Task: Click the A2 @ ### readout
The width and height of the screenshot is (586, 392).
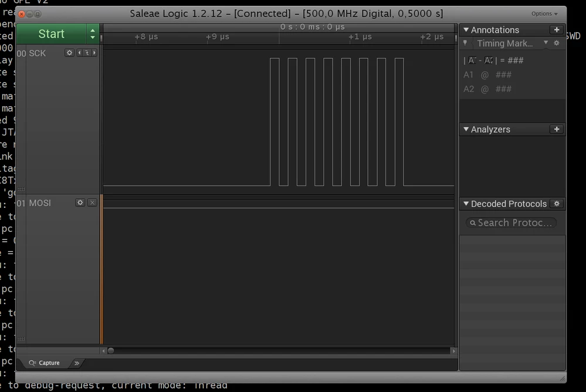Action: coord(487,89)
